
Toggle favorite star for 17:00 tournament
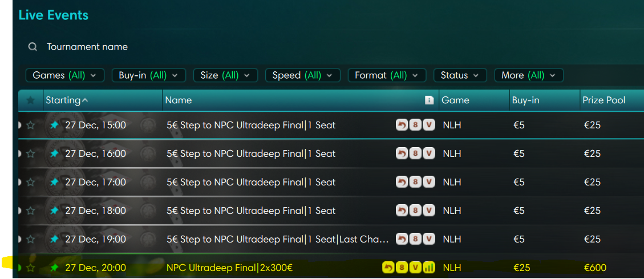31,182
